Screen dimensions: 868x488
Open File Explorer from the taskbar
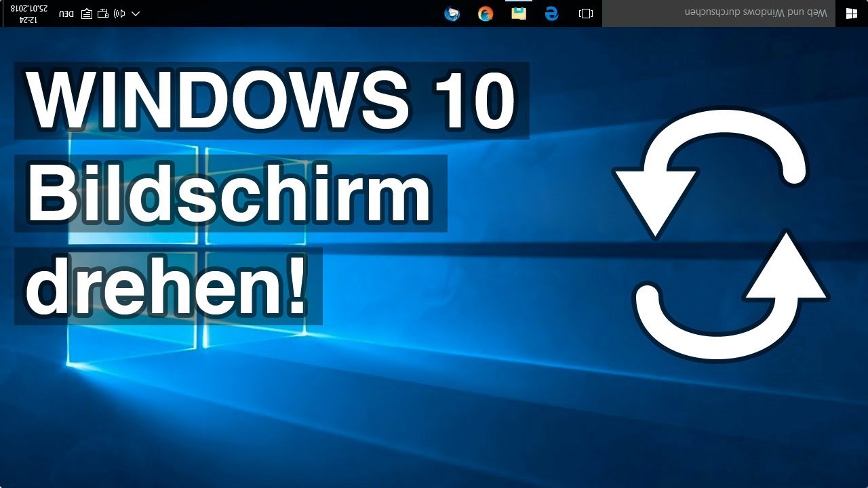(519, 14)
